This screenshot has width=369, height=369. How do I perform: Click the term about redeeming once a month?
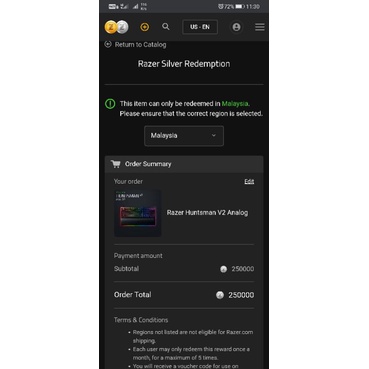click(191, 353)
